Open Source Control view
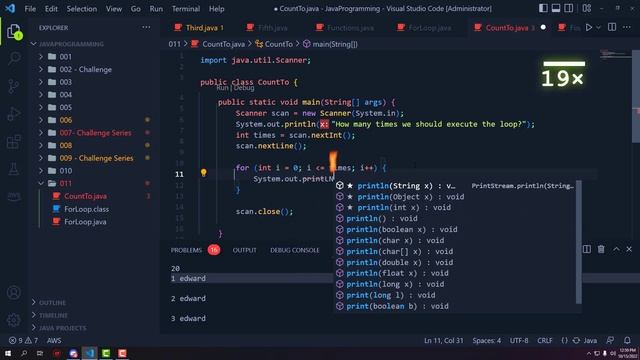Screen dimensions: 640x360 point(14,86)
